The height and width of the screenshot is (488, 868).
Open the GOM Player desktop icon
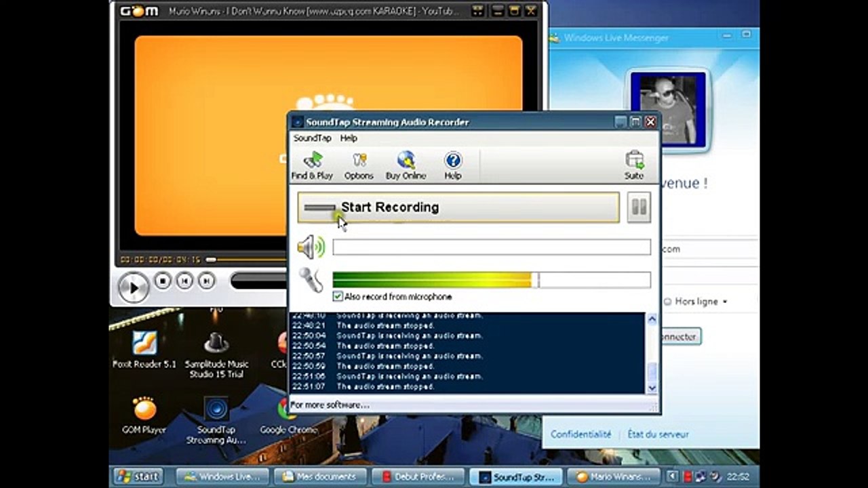(x=144, y=414)
